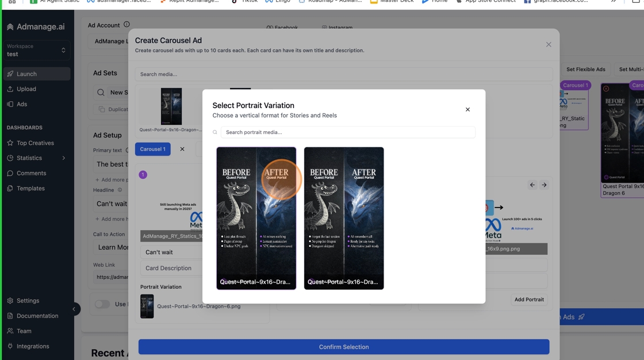The width and height of the screenshot is (644, 360).
Task: Open the Launch page in sidebar
Action: coord(37,74)
